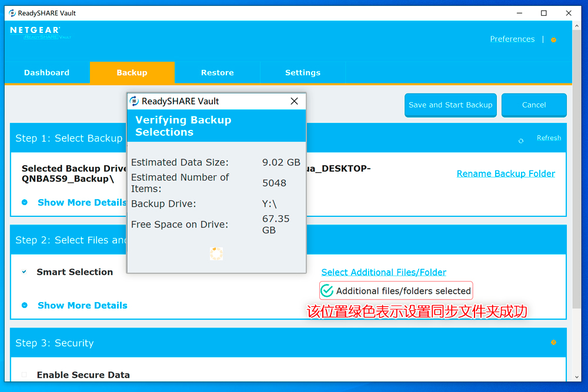This screenshot has height=392, width=588.
Task: Click the Step 3 Security help icon
Action: [553, 343]
